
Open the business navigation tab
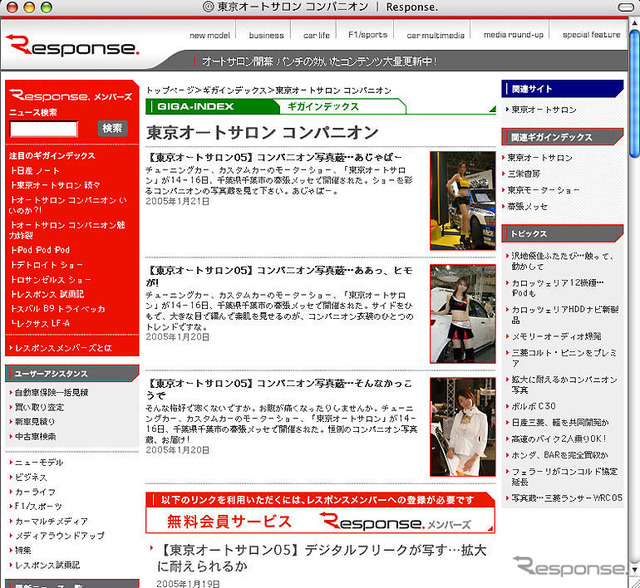pyautogui.click(x=266, y=35)
